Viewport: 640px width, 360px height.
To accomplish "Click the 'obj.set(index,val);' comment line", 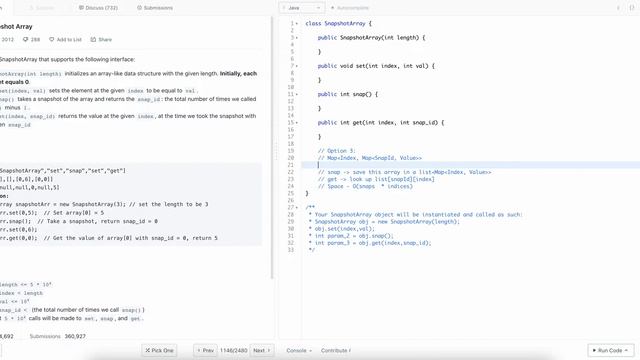I will coord(342,229).
